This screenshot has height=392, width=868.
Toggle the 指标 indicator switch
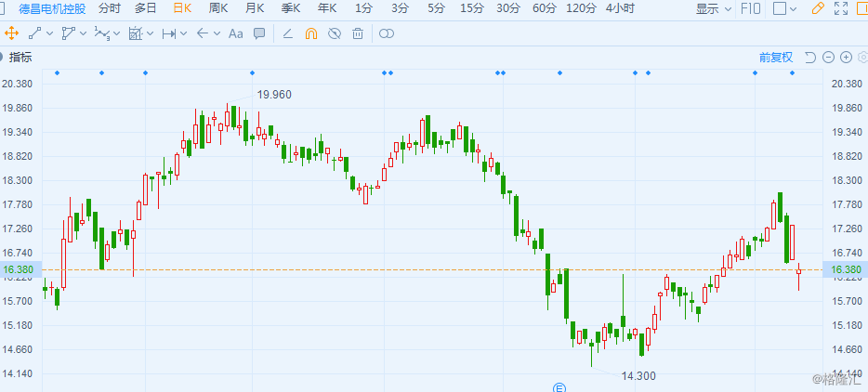(x=3, y=57)
